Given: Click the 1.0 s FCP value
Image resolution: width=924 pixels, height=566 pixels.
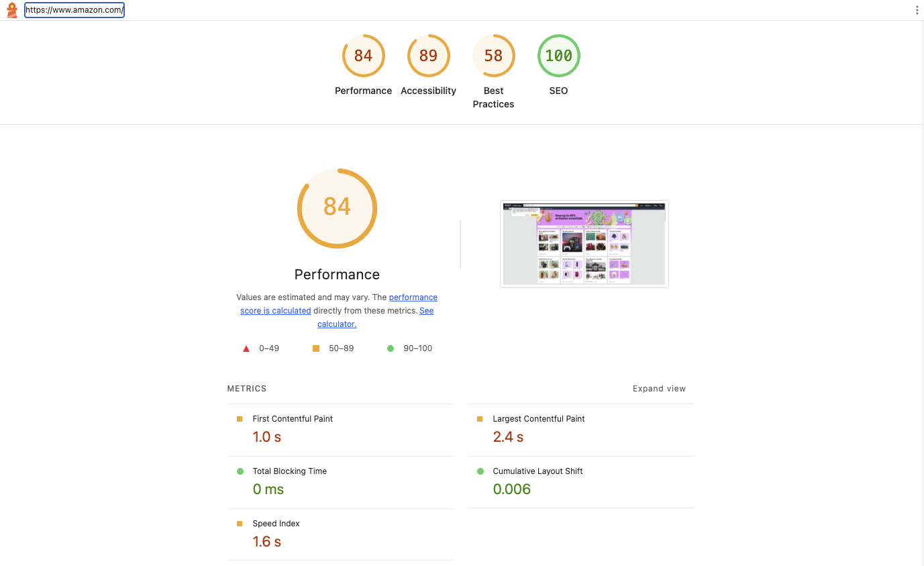Looking at the screenshot, I should click(x=266, y=437).
